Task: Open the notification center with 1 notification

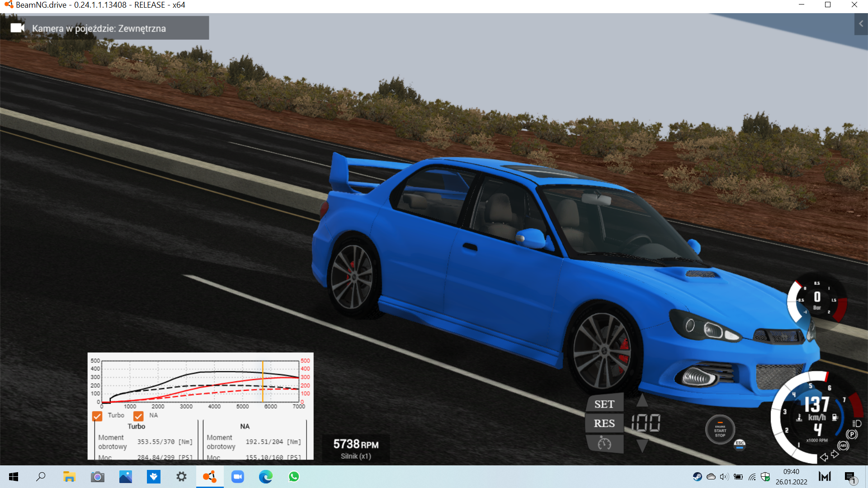Action: click(851, 478)
